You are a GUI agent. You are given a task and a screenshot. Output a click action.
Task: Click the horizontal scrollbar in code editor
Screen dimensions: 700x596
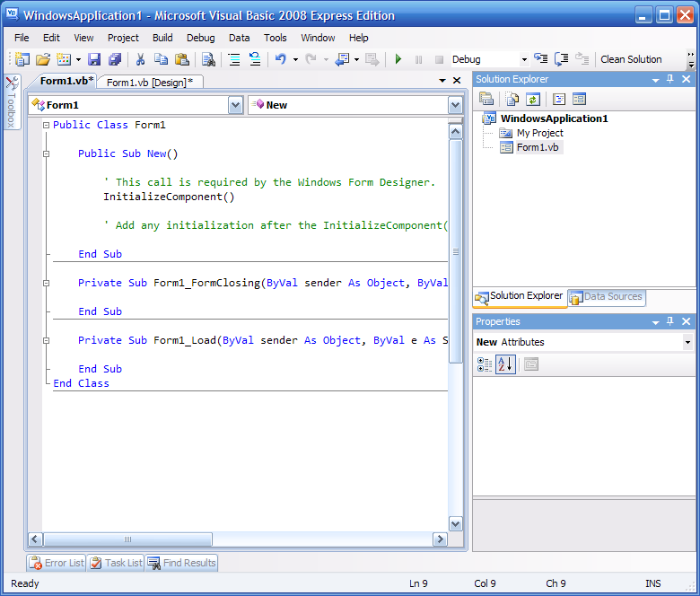(127, 539)
